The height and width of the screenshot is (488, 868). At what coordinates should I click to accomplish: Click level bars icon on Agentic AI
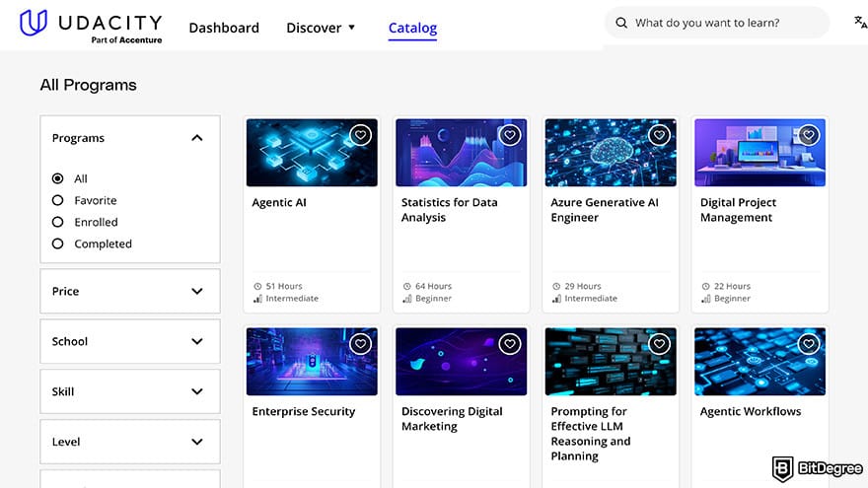[258, 299]
